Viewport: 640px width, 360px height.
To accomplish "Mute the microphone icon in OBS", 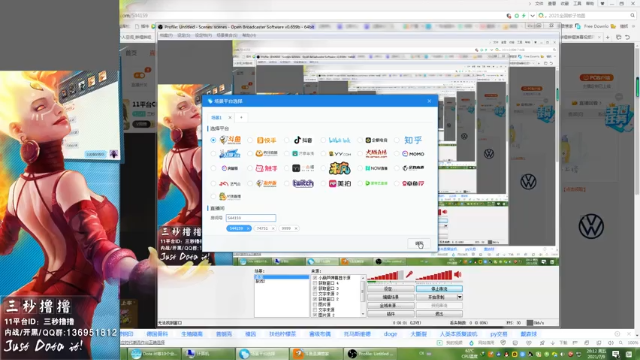I will 409,274.
